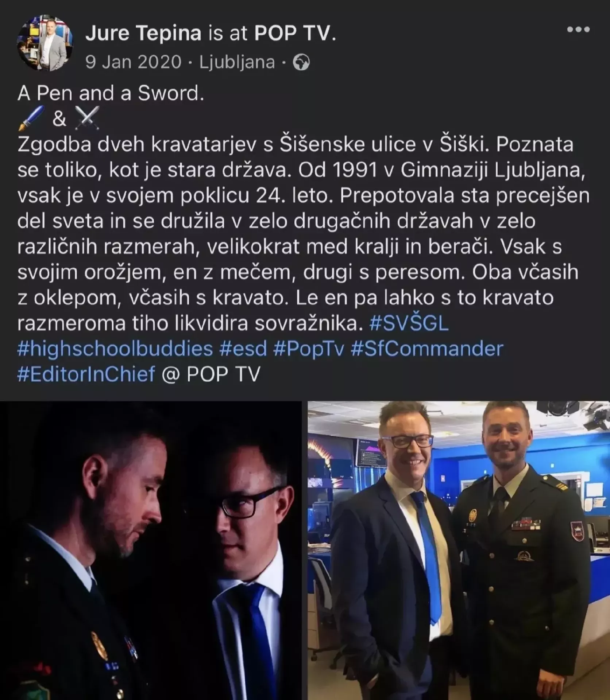The width and height of the screenshot is (610, 700).
Task: Open the dark left photo of two men
Action: [151, 551]
